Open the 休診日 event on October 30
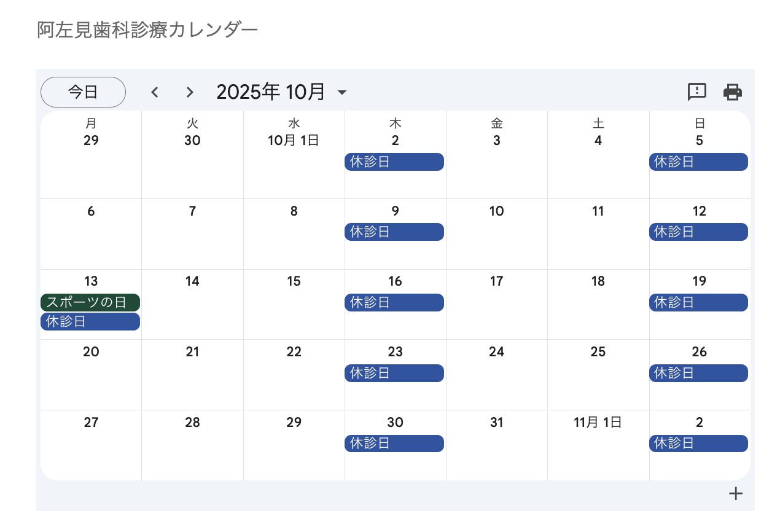 pyautogui.click(x=394, y=444)
